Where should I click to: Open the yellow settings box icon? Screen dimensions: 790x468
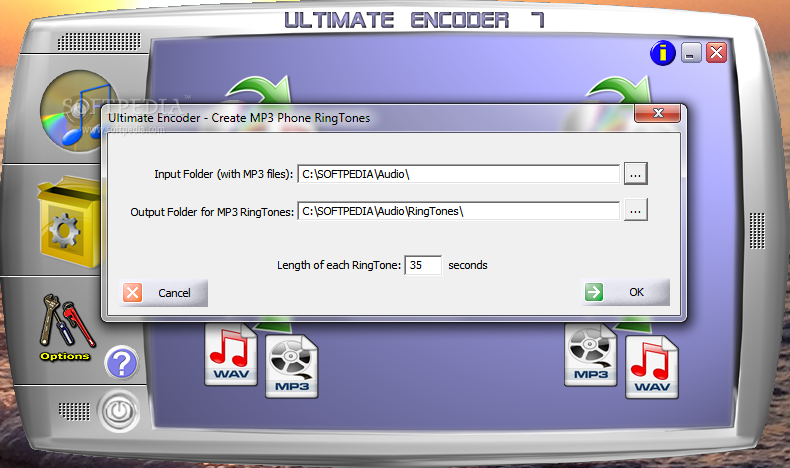(70, 222)
